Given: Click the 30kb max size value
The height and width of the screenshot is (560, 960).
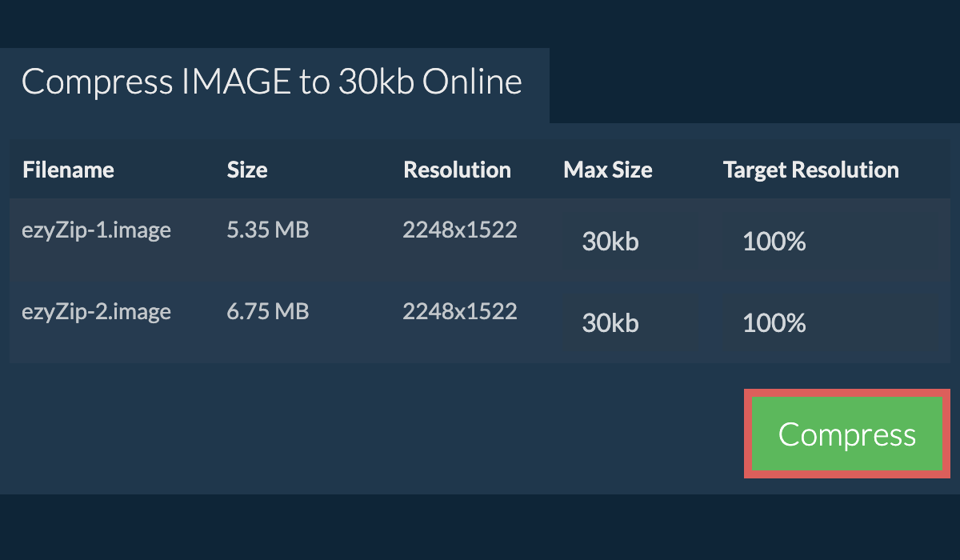Looking at the screenshot, I should (608, 242).
